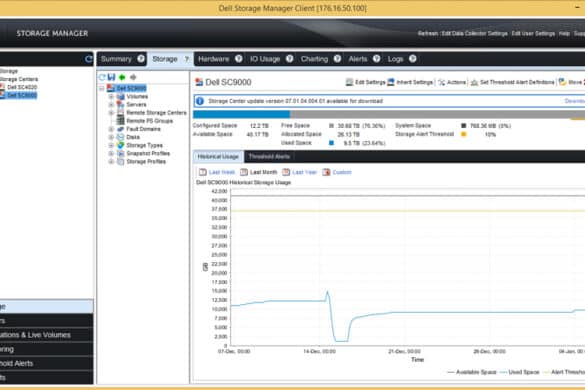Open the Actions menu for Dell SC9000
The width and height of the screenshot is (585, 390).
(452, 82)
